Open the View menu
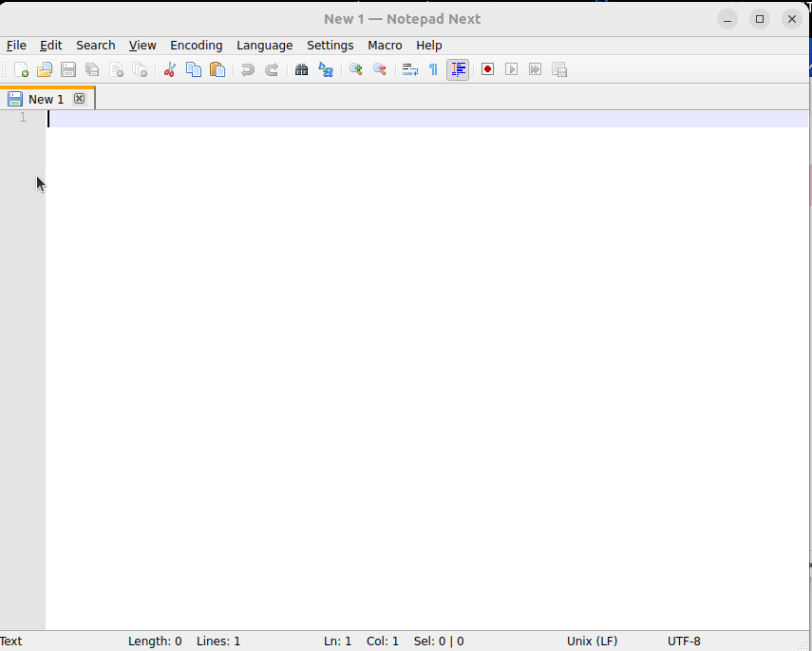 142,46
